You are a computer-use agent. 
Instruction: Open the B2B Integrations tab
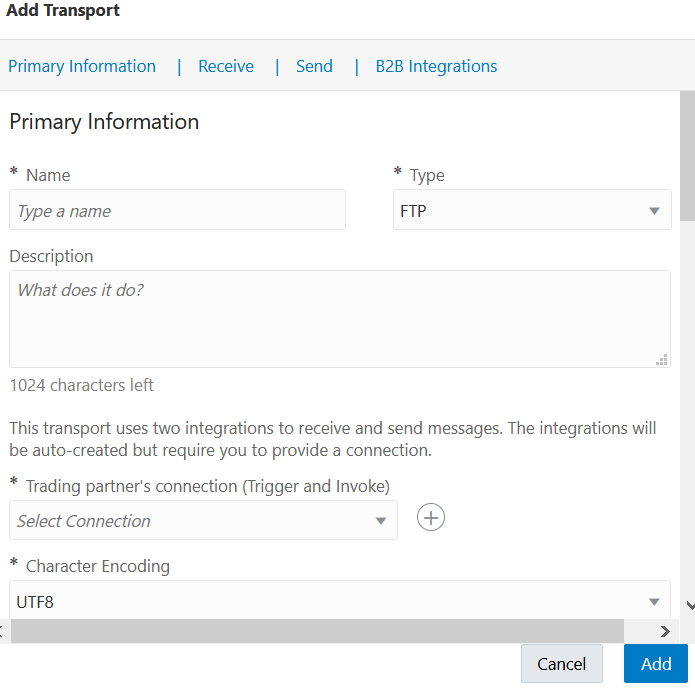click(436, 67)
